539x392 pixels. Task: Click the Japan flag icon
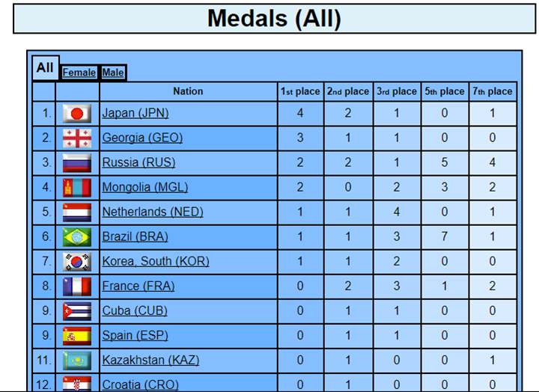77,114
